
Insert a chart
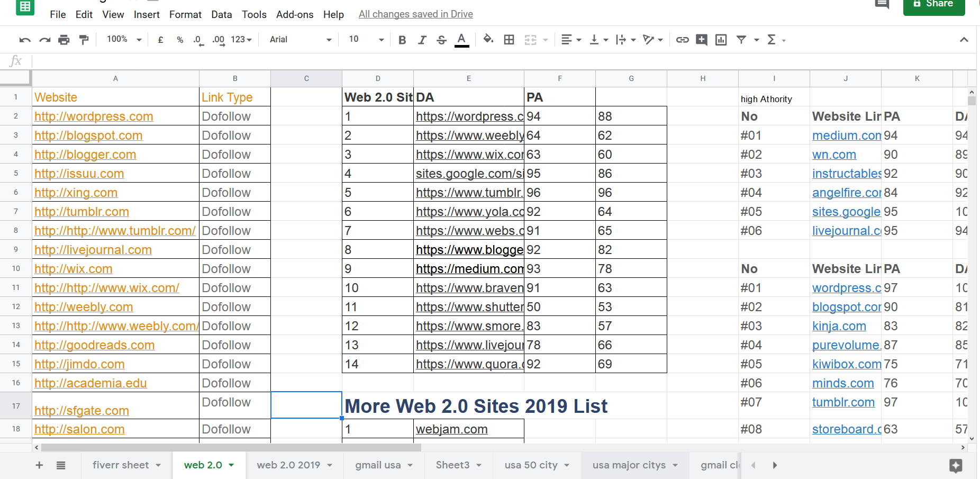pos(721,39)
